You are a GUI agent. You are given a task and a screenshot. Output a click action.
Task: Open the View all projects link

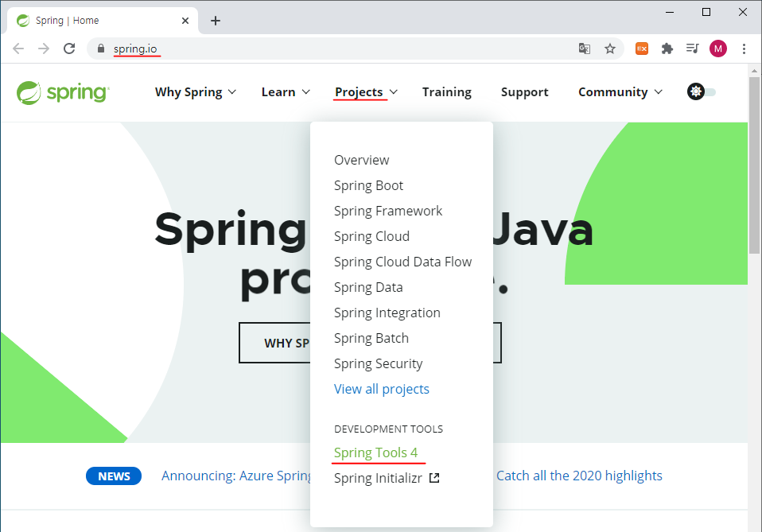382,389
